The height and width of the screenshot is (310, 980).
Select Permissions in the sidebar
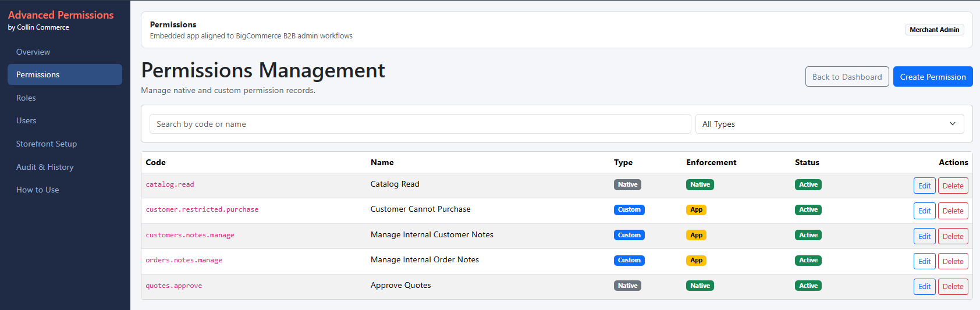click(65, 74)
